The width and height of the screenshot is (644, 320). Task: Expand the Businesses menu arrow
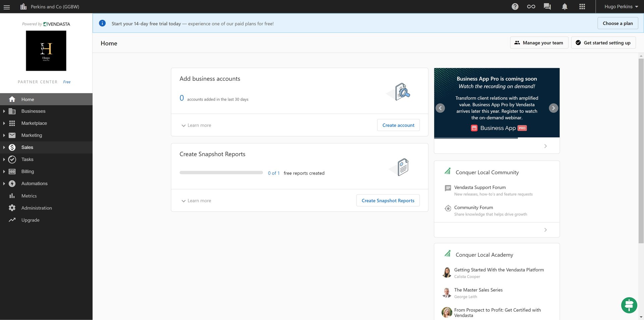tap(4, 111)
